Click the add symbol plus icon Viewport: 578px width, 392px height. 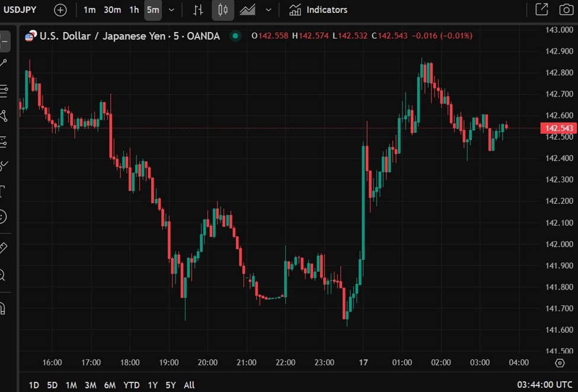point(60,10)
